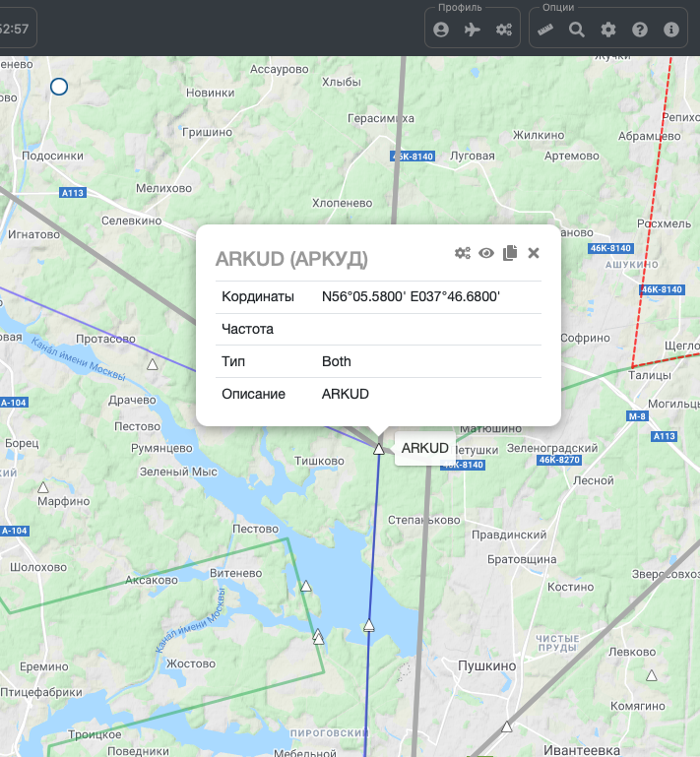
Task: Toggle the eye visibility icon in ARKUD popup
Action: 486,253
